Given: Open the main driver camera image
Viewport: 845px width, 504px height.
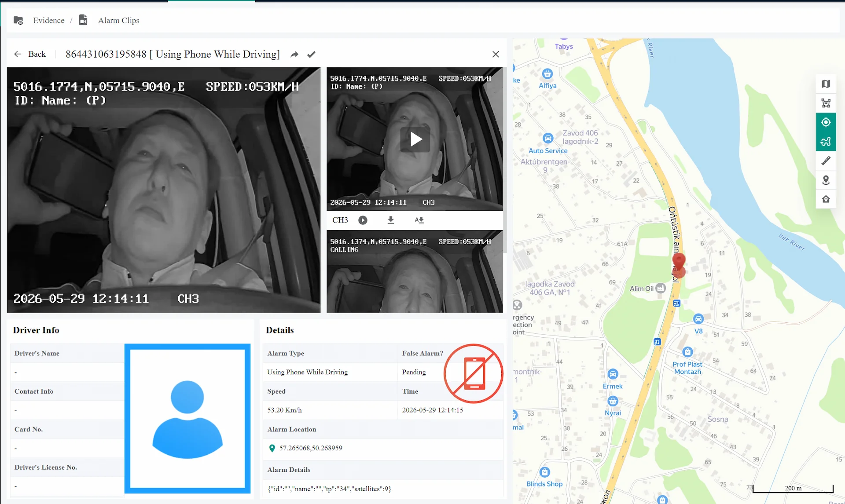Looking at the screenshot, I should point(164,190).
